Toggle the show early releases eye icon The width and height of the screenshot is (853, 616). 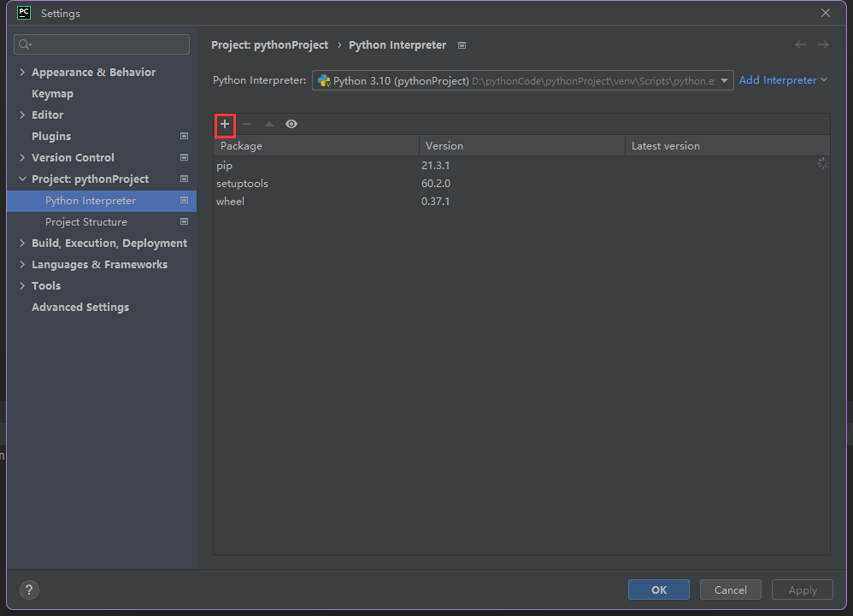291,124
